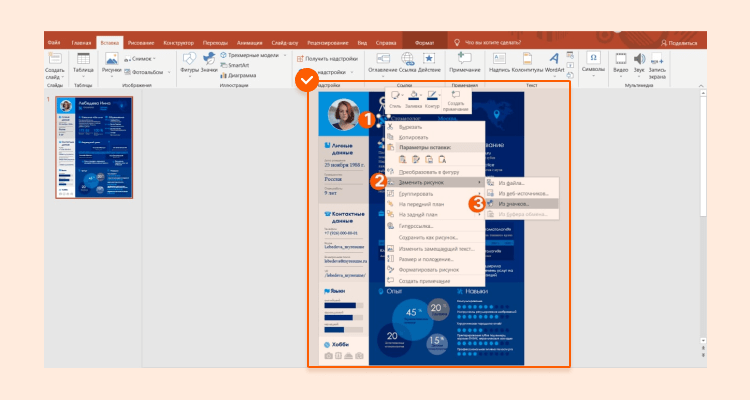Image resolution: width=750 pixels, height=400 pixels.
Task: Click Заливка (Fill) in the mini toolbar
Action: (x=413, y=100)
